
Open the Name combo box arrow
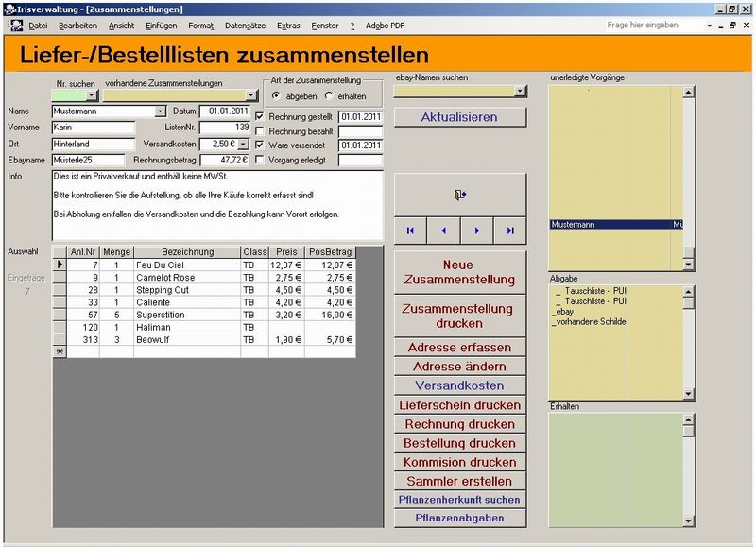(160, 111)
